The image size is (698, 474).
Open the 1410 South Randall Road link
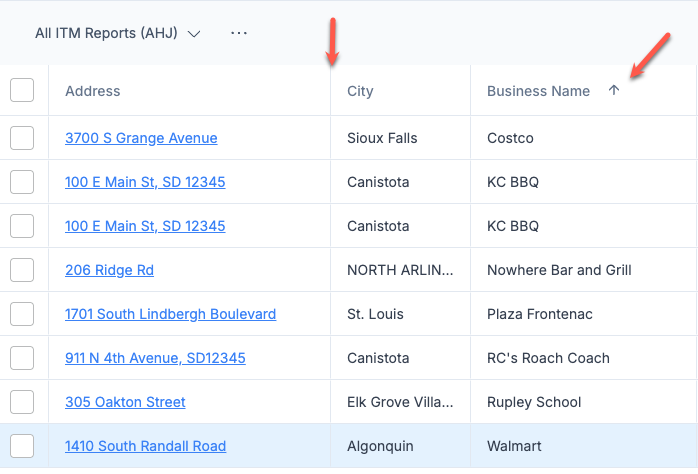pyautogui.click(x=146, y=446)
